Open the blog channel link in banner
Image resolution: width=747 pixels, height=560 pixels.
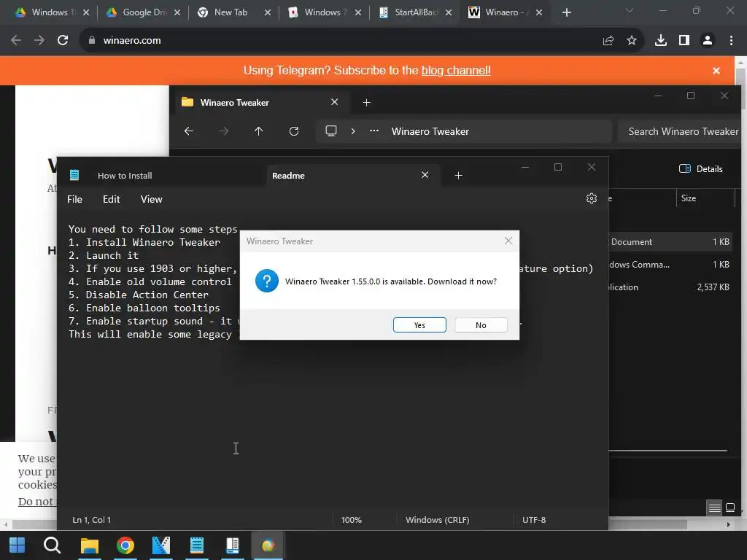[x=456, y=71]
